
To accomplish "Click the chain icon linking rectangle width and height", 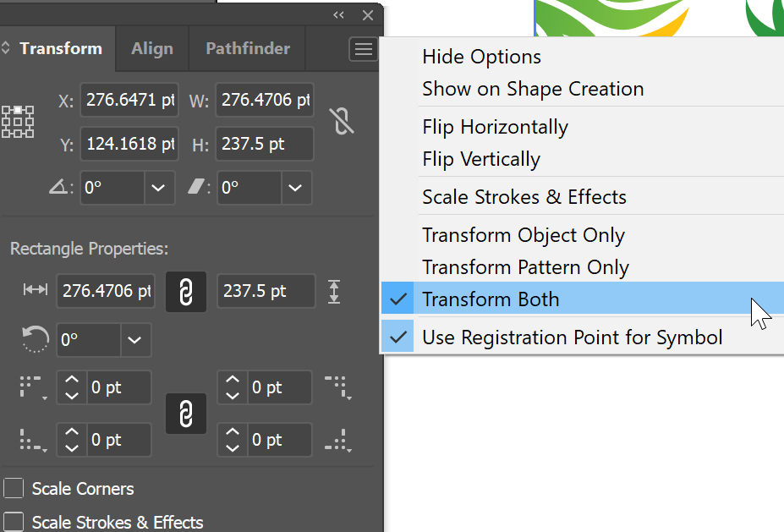I will coord(185,291).
